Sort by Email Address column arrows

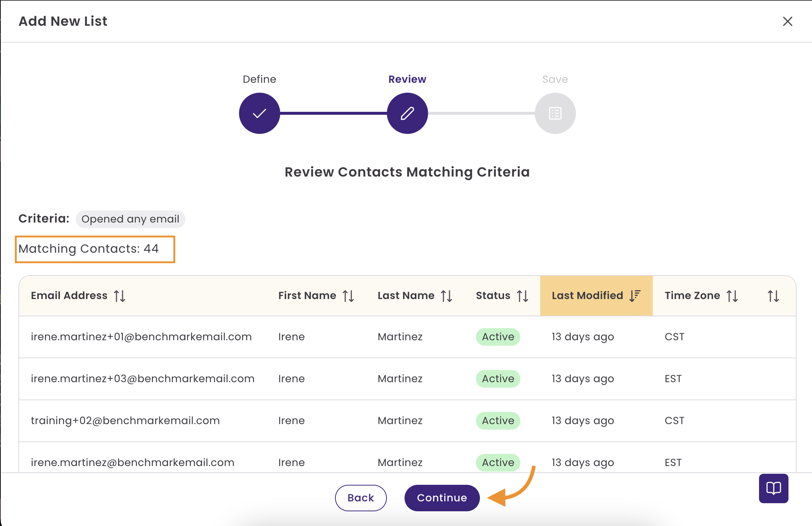120,296
